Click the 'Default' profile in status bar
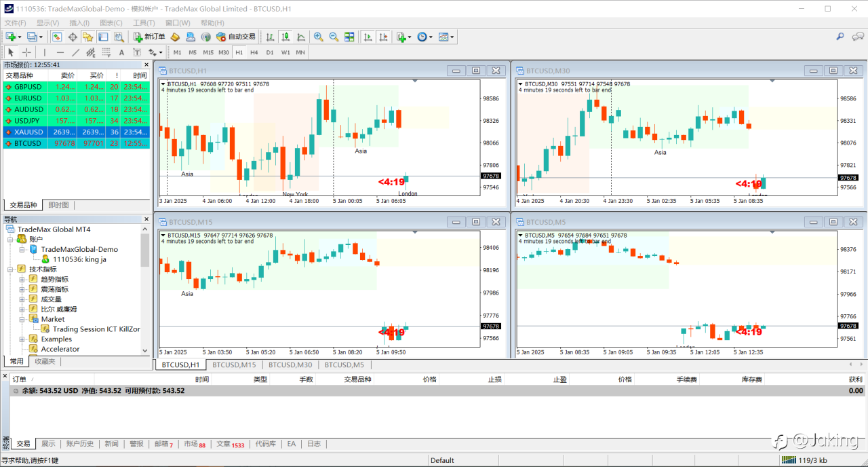Image resolution: width=868 pixels, height=467 pixels. (x=442, y=460)
